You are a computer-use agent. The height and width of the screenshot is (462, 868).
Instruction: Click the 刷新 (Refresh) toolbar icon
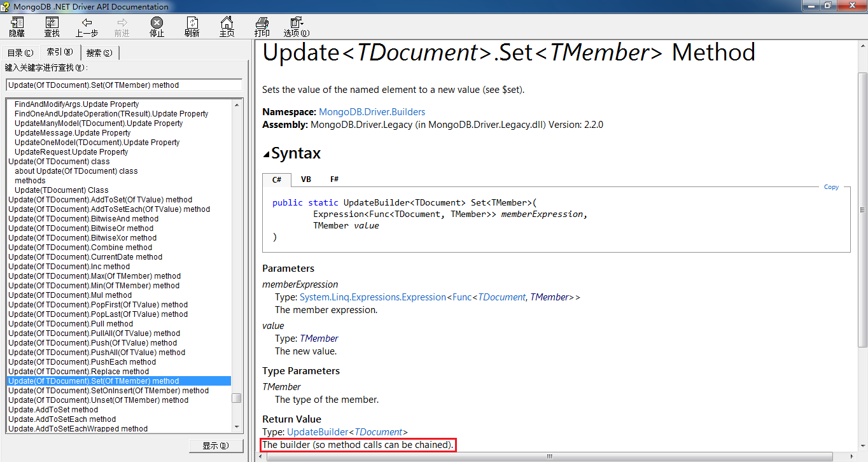(192, 27)
